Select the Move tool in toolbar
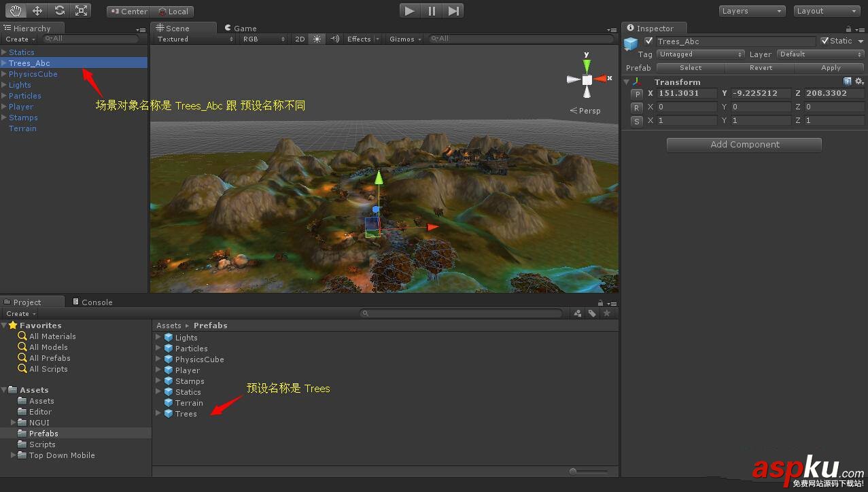Screen dimensions: 868x492 tap(37, 10)
